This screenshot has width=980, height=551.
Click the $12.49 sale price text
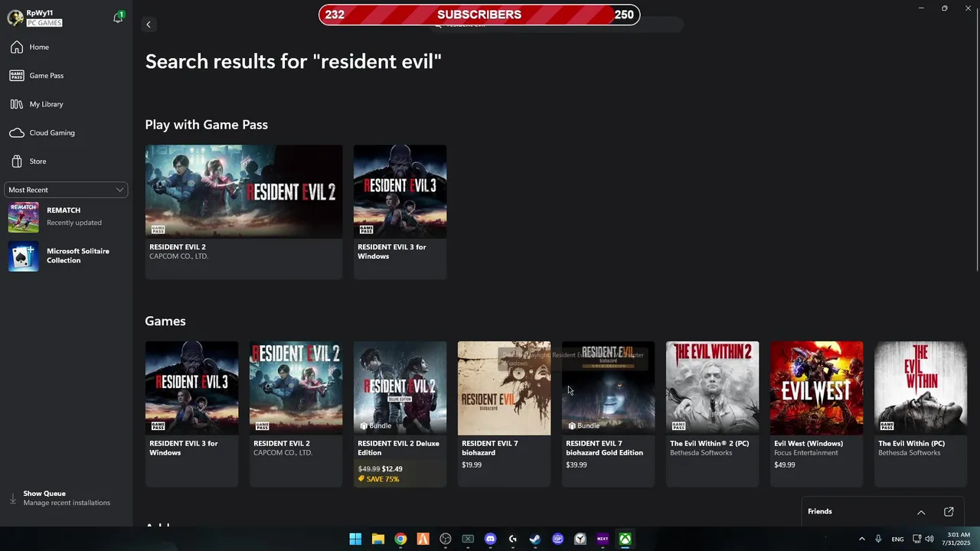coord(392,469)
